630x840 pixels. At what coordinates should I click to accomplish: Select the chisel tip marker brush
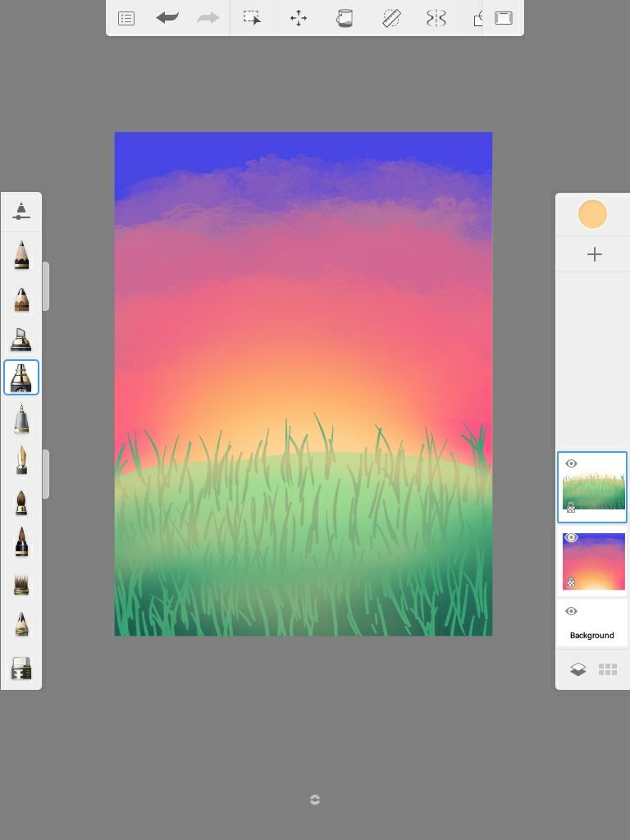point(21,339)
